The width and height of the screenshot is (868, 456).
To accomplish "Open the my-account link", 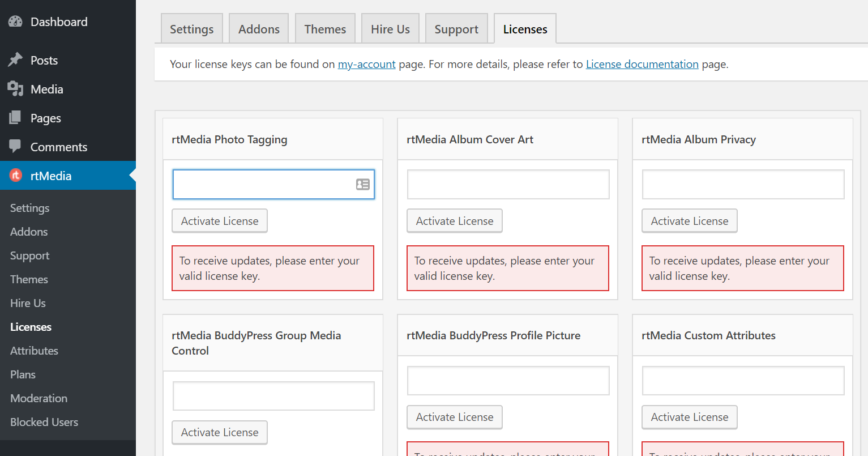I will coord(366,64).
